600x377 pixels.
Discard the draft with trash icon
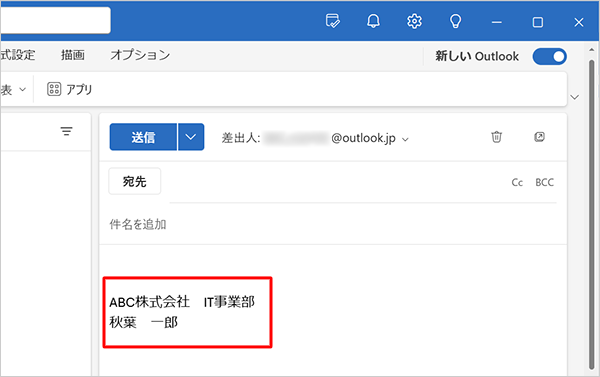496,137
